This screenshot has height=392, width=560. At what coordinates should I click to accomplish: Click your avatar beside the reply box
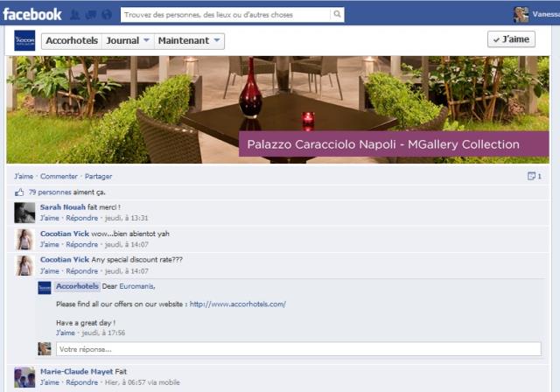click(x=45, y=349)
